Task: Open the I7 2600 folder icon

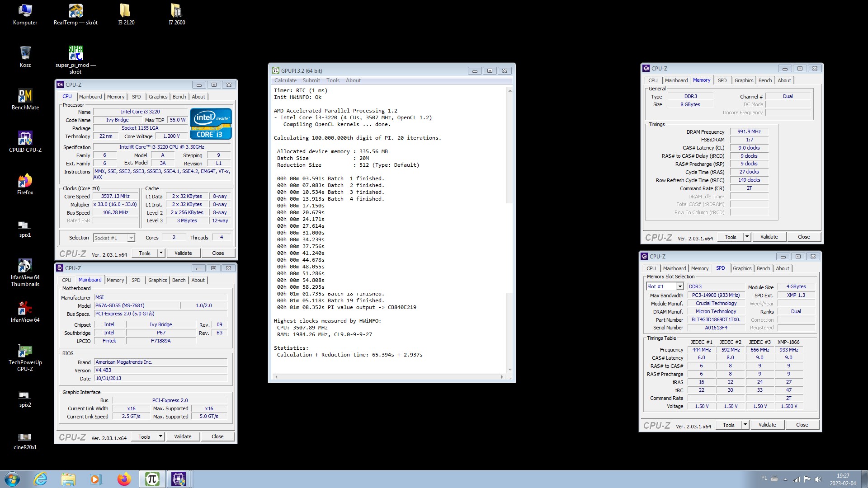Action: [x=177, y=14]
